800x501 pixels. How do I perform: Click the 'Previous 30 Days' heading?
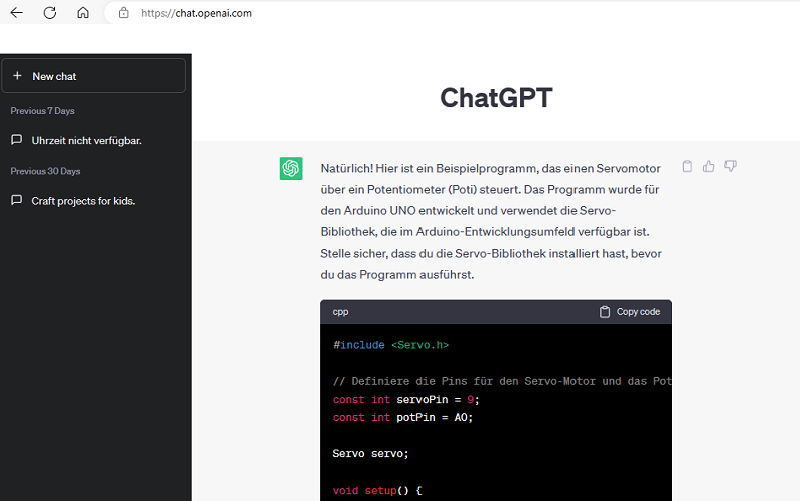point(45,171)
